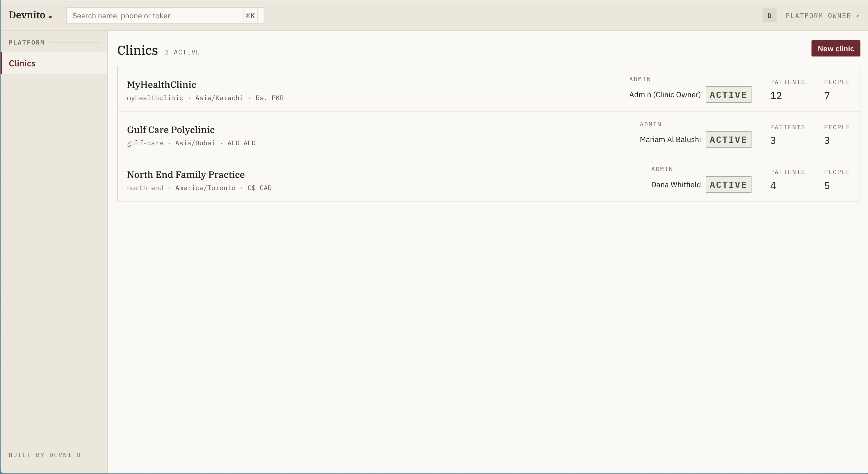Image resolution: width=868 pixels, height=474 pixels.
Task: Click the myhealthclinic · Asia/Karachi details line
Action: pyautogui.click(x=205, y=98)
